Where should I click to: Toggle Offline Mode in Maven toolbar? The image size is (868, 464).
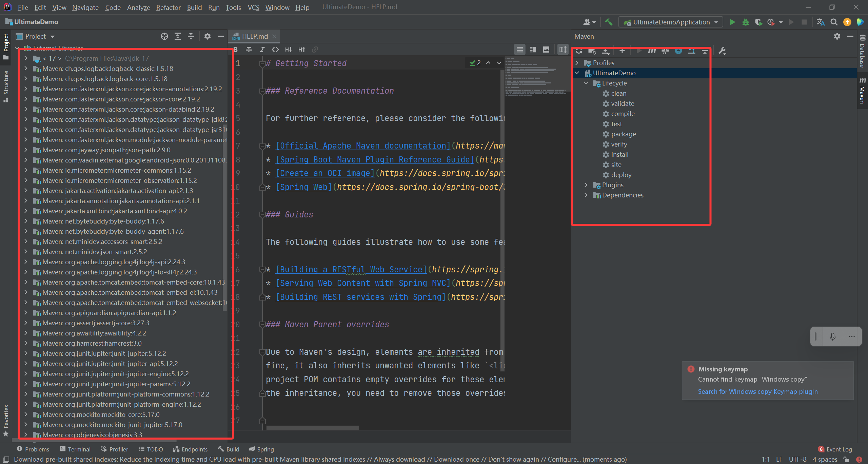665,51
